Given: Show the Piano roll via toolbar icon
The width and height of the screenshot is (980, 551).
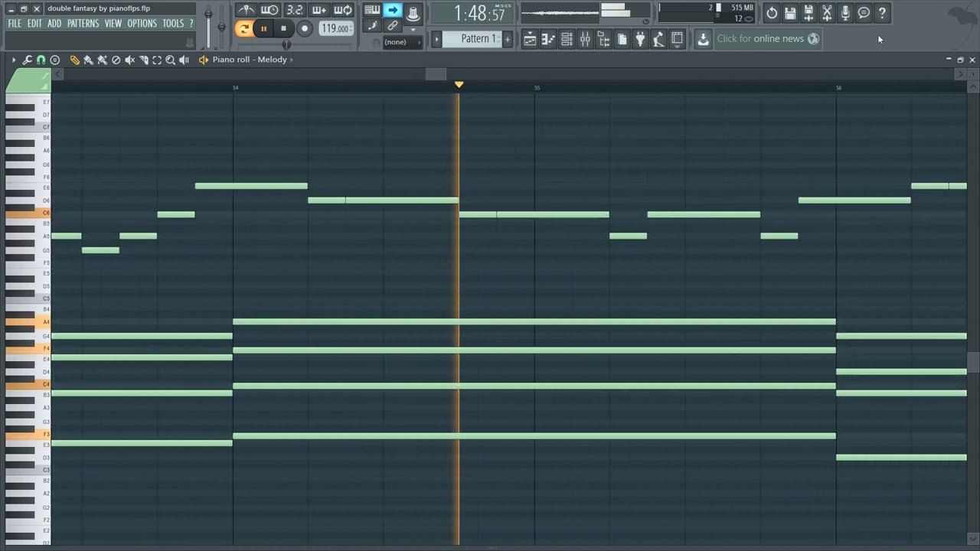Looking at the screenshot, I should point(548,39).
